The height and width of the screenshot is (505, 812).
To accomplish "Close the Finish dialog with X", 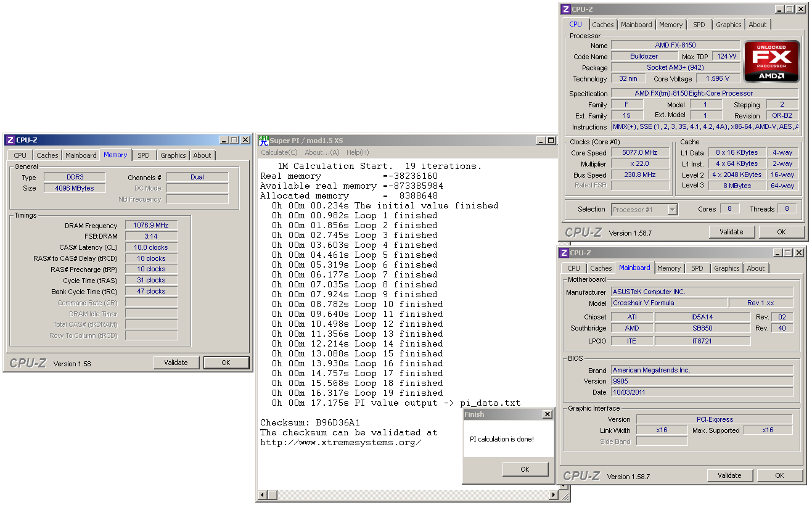I will click(547, 414).
